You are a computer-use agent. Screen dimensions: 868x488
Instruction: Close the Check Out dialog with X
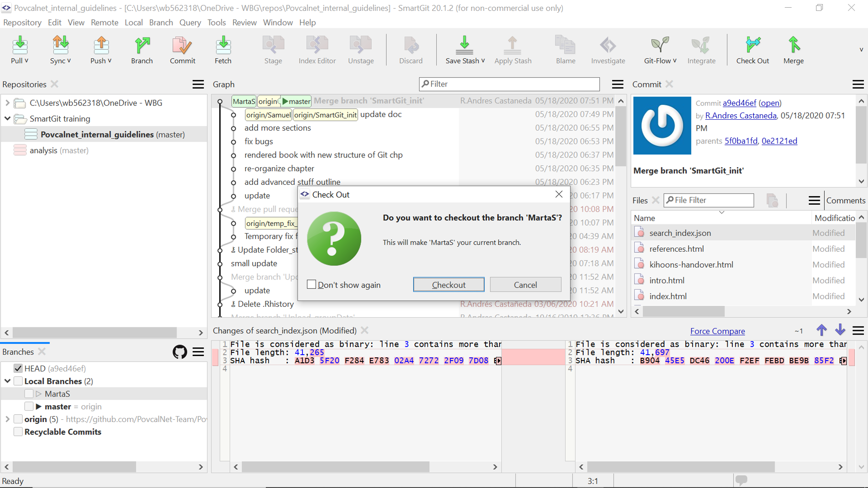(559, 194)
